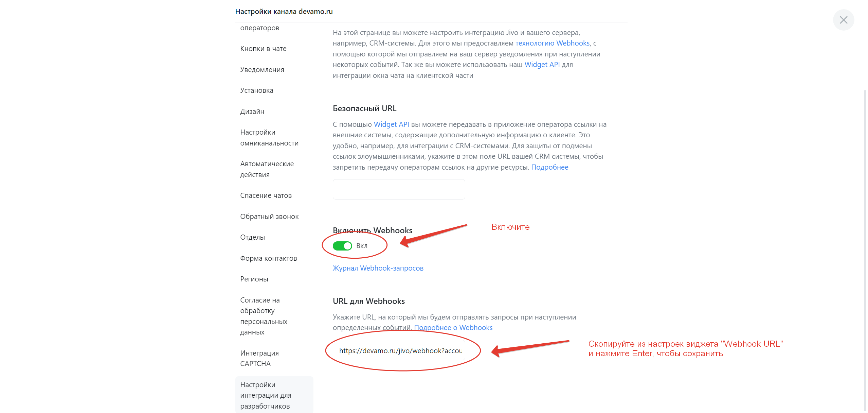Open the Регионы section
This screenshot has width=868, height=413.
254,279
